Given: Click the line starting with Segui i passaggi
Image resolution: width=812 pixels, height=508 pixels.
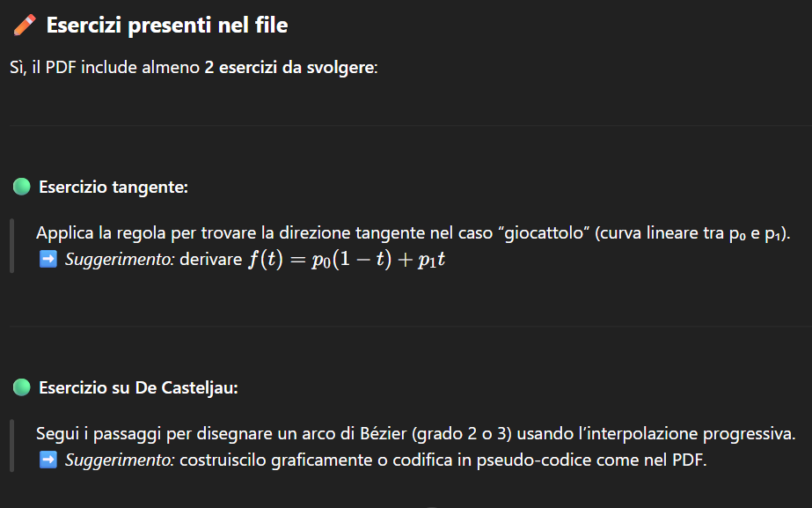Looking at the screenshot, I should click(x=415, y=434).
